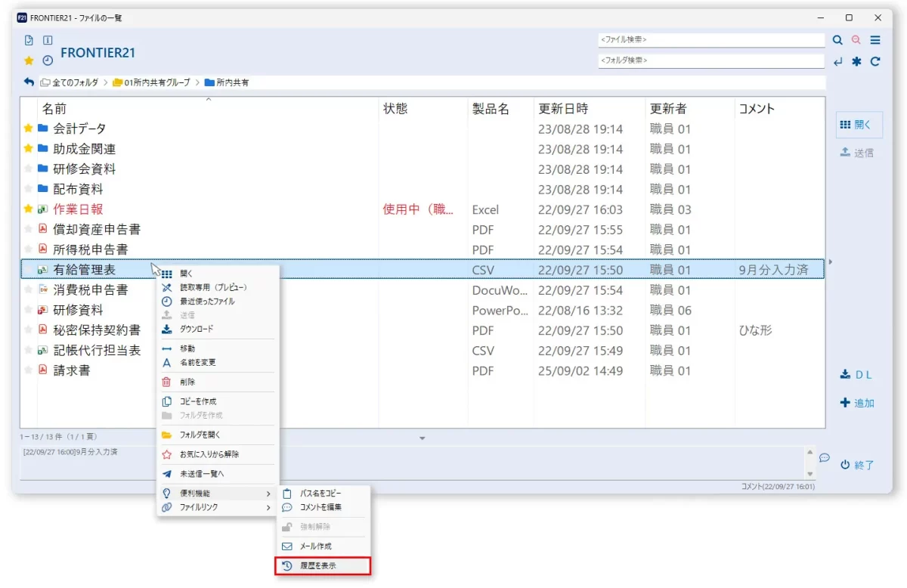Click the comment bubble icon near the comment box
Image resolution: width=907 pixels, height=588 pixels.
click(825, 458)
